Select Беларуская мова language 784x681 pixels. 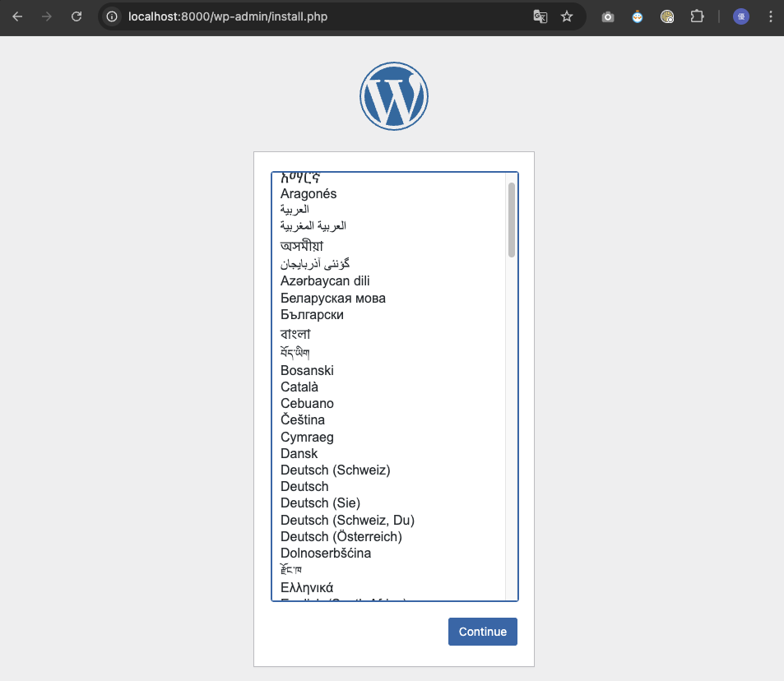click(388, 298)
